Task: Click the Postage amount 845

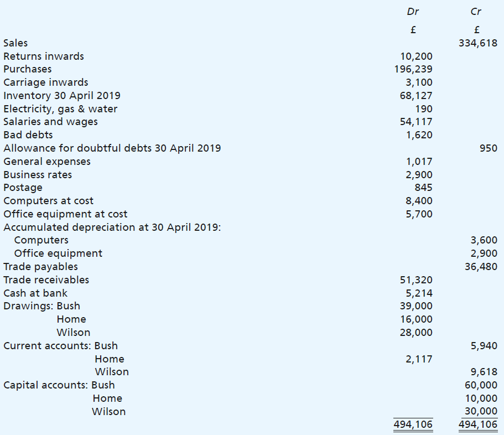Action: coord(423,188)
